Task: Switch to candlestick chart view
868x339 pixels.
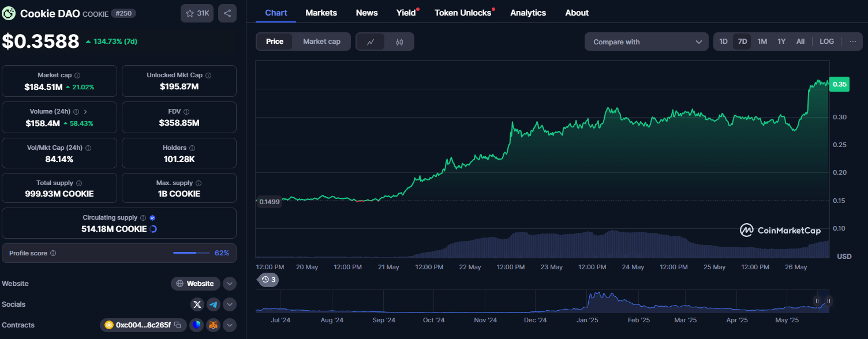Action: [x=399, y=42]
